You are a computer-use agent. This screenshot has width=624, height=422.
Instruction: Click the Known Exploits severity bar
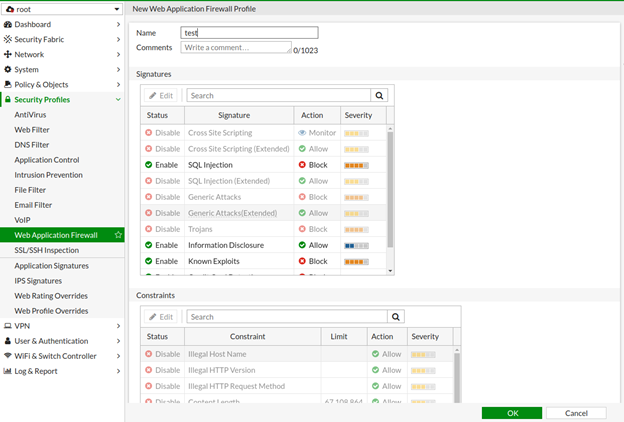click(x=356, y=261)
